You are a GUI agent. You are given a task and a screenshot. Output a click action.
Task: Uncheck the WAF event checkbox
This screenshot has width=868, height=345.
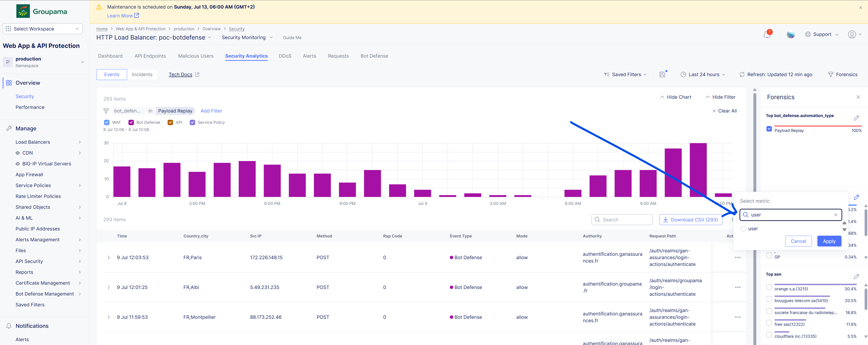pos(107,122)
